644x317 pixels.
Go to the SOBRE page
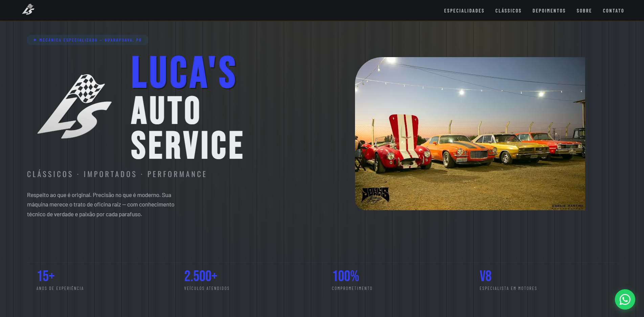point(584,10)
